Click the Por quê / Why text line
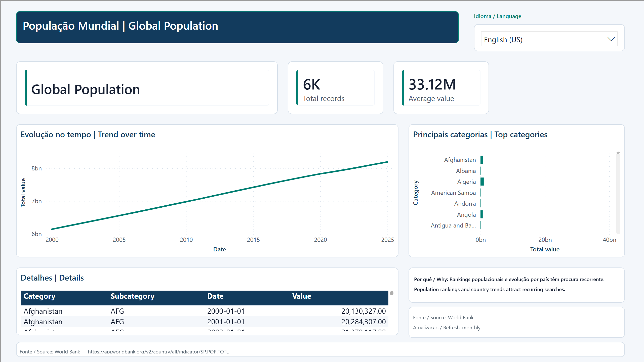Image resolution: width=644 pixels, height=362 pixels. click(509, 280)
